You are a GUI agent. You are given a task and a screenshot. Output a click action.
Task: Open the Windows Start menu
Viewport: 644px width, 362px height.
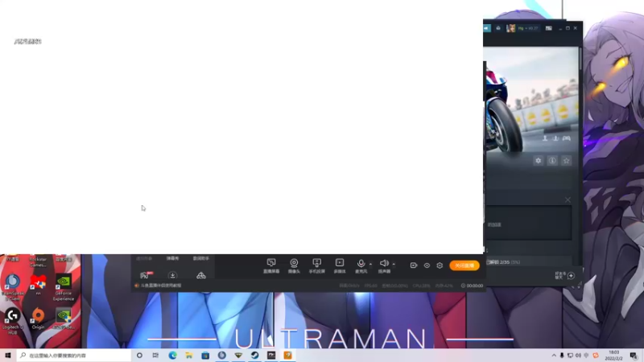(8, 356)
